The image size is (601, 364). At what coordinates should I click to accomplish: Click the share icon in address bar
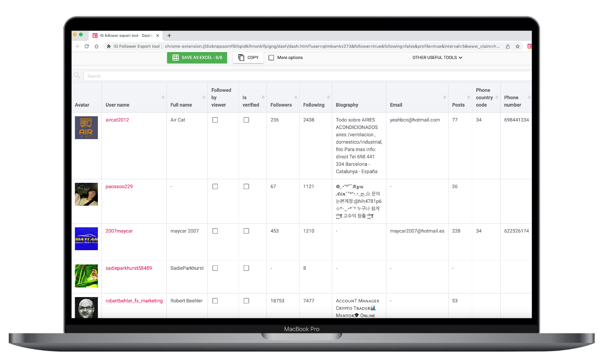(x=508, y=47)
